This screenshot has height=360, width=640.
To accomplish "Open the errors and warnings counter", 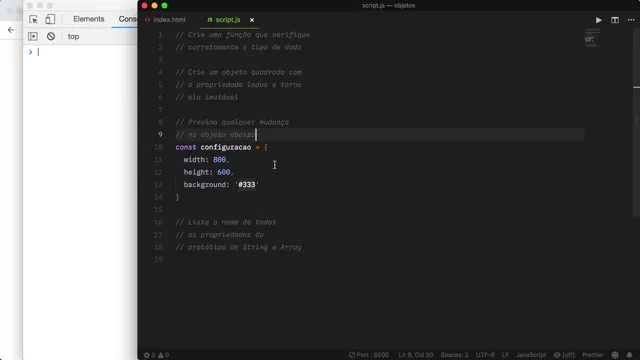I will tap(156, 355).
